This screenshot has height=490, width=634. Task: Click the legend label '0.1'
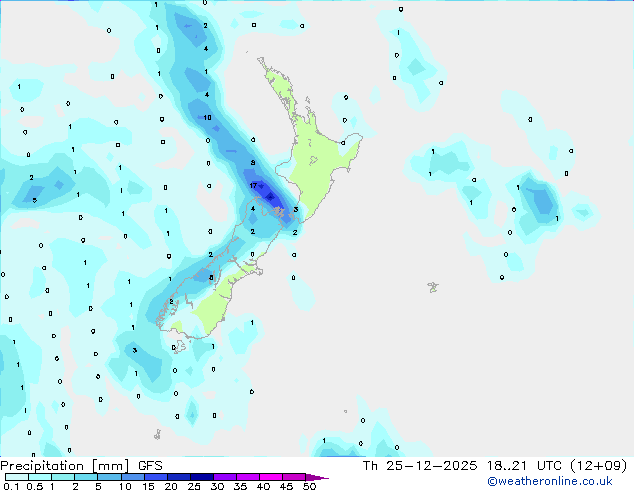tap(11, 486)
